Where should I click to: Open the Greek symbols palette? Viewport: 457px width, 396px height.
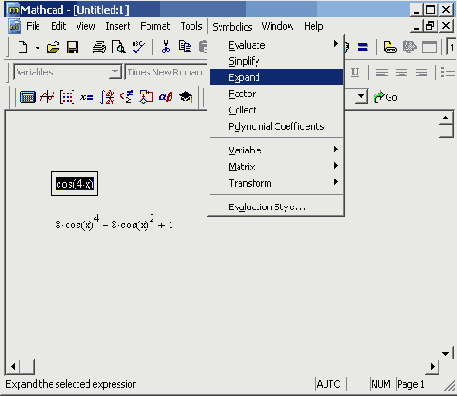click(166, 97)
